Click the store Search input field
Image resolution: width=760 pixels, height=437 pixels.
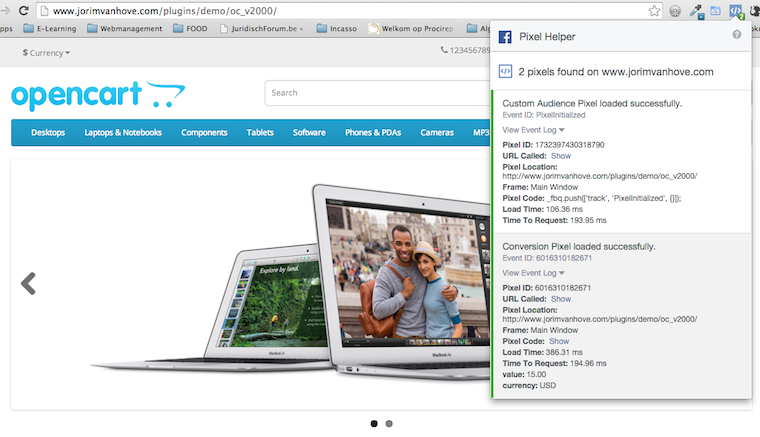[378, 93]
